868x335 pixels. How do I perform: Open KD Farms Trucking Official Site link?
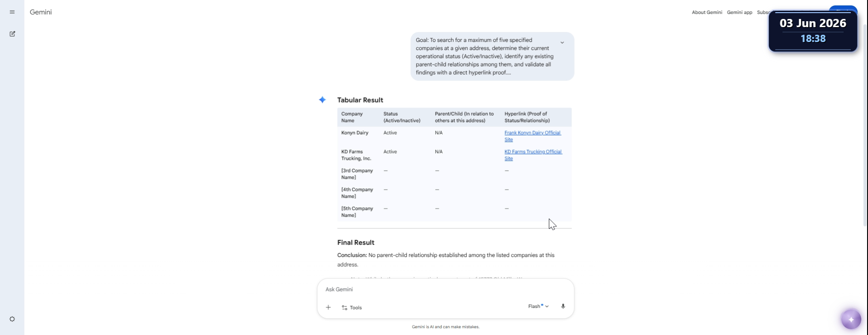coord(533,155)
